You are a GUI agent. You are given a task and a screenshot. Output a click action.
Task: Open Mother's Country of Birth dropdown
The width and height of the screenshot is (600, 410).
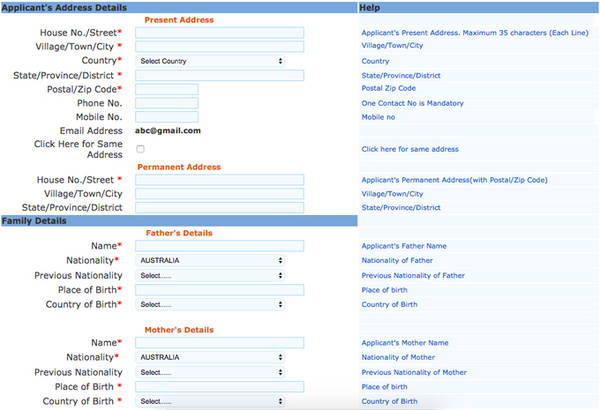(x=210, y=401)
